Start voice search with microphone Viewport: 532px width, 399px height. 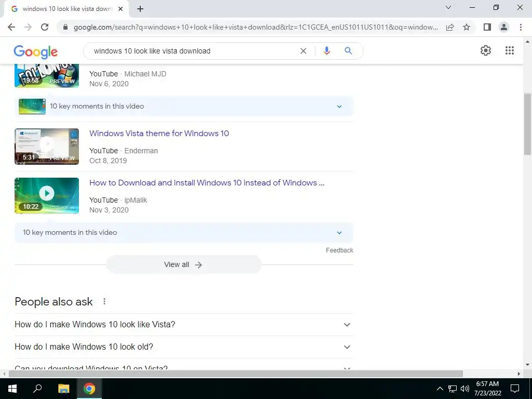tap(326, 51)
